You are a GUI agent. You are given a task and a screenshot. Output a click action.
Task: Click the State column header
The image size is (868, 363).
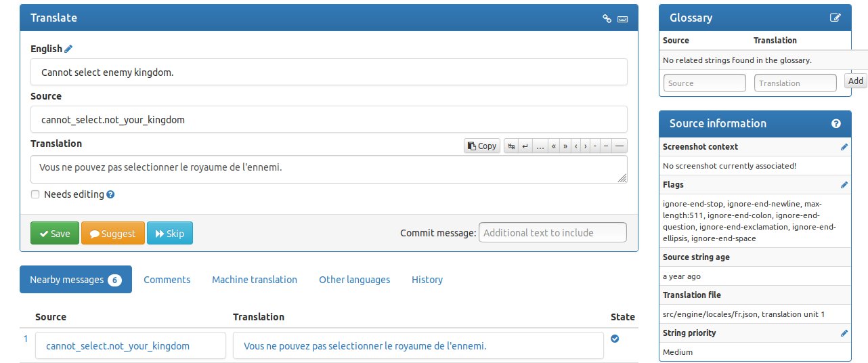pyautogui.click(x=623, y=317)
